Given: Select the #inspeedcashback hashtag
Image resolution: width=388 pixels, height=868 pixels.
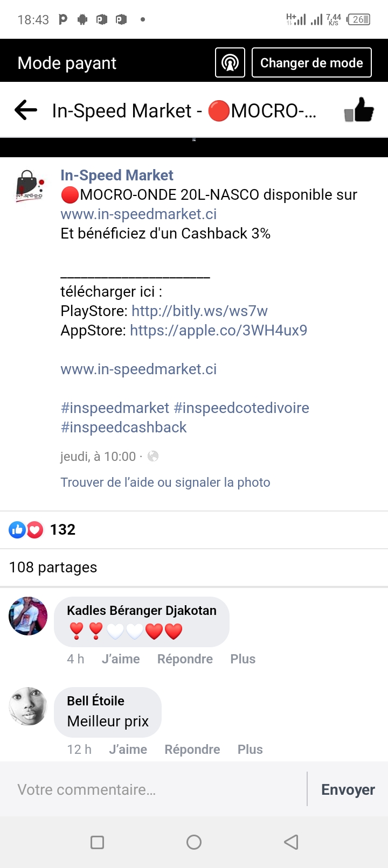Looking at the screenshot, I should pos(123,428).
